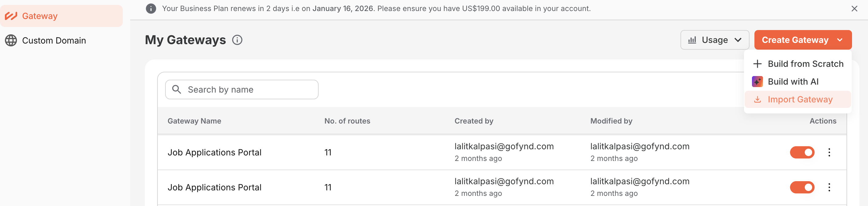Viewport: 868px width, 206px height.
Task: Toggle off the second Job Applications Portal gateway
Action: coord(802,187)
